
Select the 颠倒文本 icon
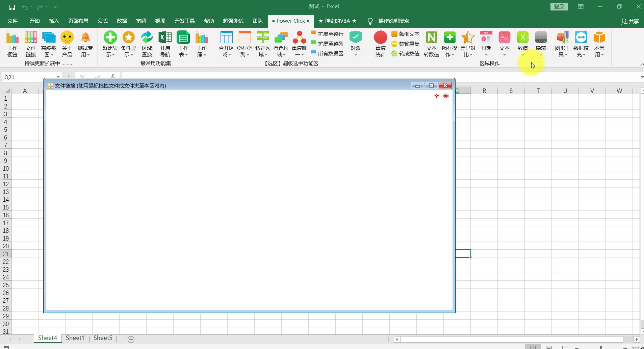[x=405, y=34]
